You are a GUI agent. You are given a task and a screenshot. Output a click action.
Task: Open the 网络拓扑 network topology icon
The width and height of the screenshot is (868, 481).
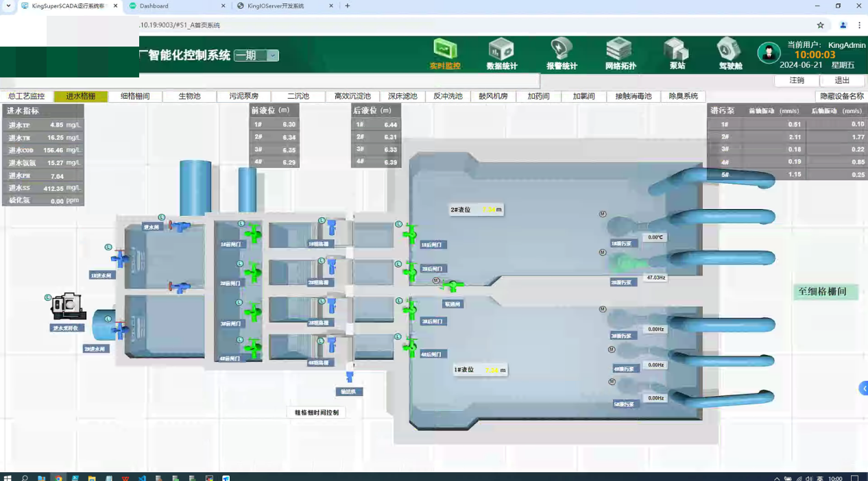pyautogui.click(x=620, y=49)
